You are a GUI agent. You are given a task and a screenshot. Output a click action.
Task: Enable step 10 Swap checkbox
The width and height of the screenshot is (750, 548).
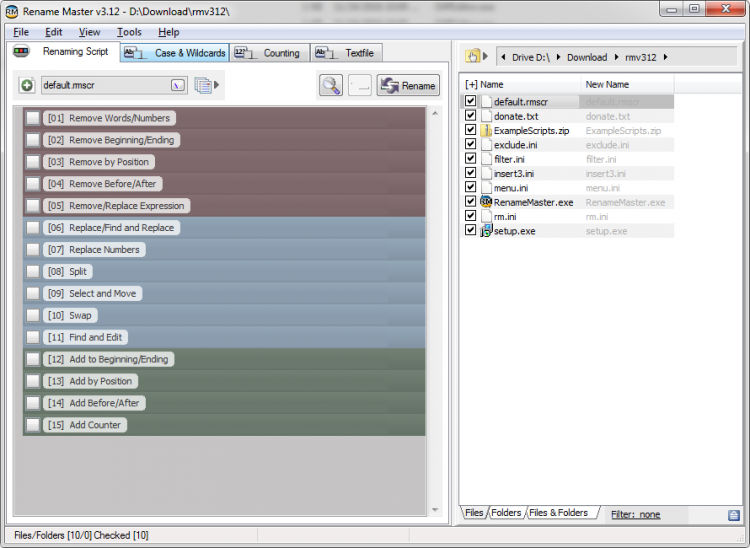33,316
